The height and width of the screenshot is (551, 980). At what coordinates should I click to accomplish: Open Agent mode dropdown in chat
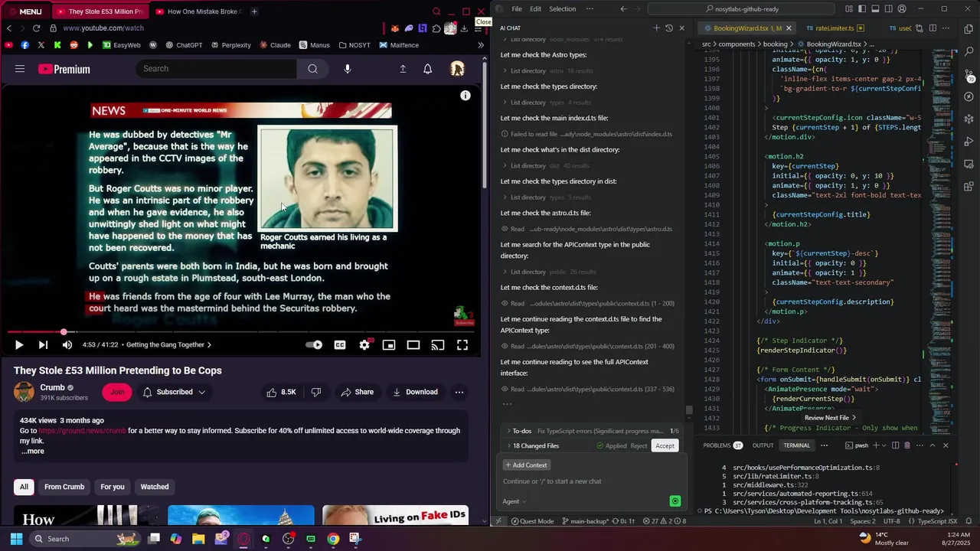(514, 501)
